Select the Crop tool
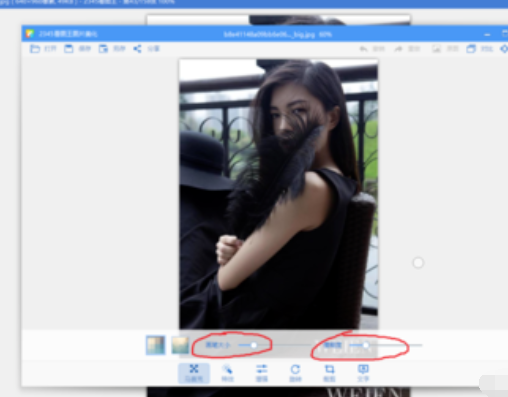The width and height of the screenshot is (508, 397). click(x=329, y=373)
